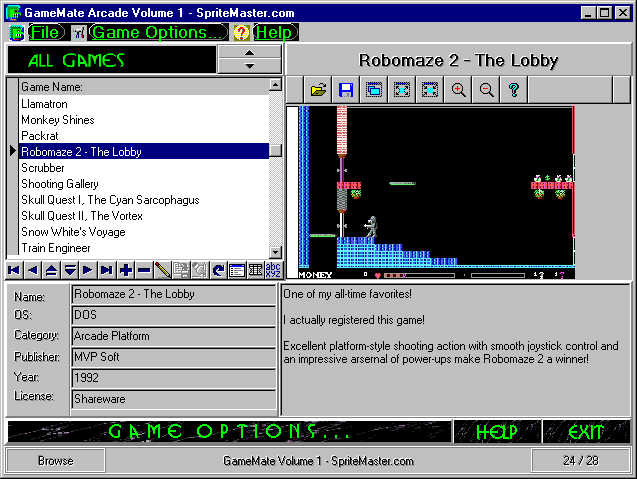Click the yellow question mark Help icon
The height and width of the screenshot is (479, 637).
(241, 33)
